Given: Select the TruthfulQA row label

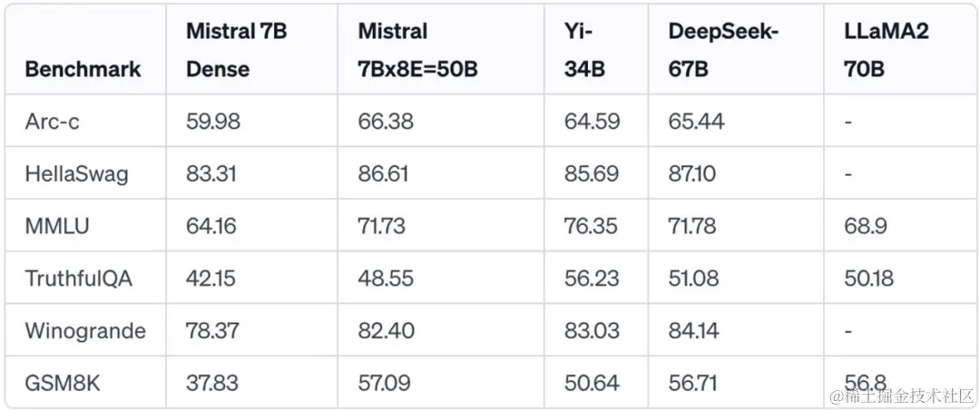Looking at the screenshot, I should click(79, 279).
